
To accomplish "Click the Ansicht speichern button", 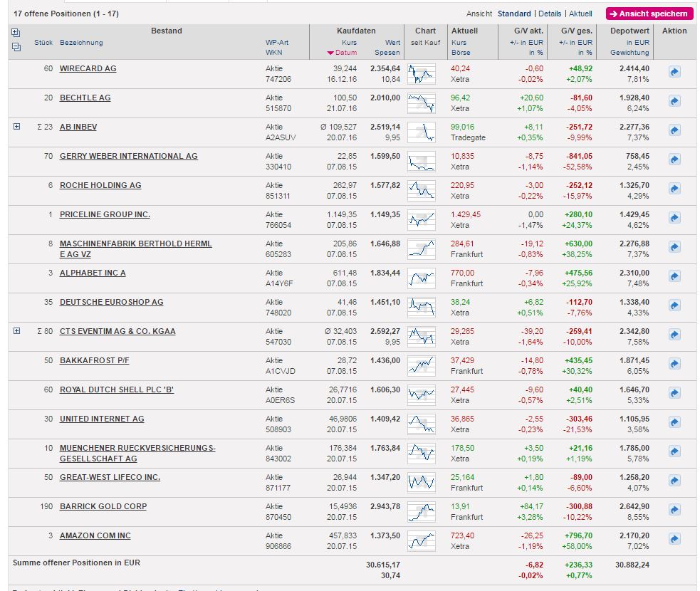I will (x=649, y=14).
